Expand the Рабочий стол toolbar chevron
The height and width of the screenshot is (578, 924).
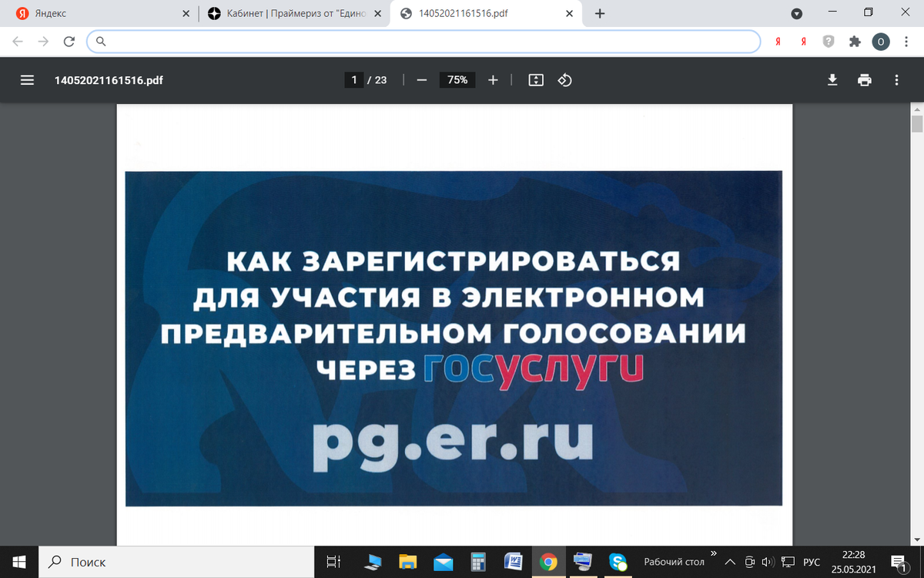click(714, 553)
